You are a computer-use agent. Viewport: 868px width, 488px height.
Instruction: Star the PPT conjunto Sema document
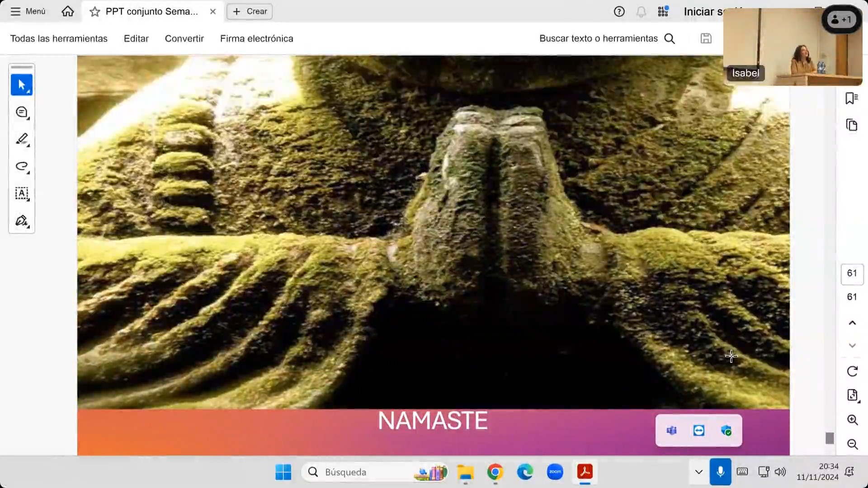click(x=94, y=12)
